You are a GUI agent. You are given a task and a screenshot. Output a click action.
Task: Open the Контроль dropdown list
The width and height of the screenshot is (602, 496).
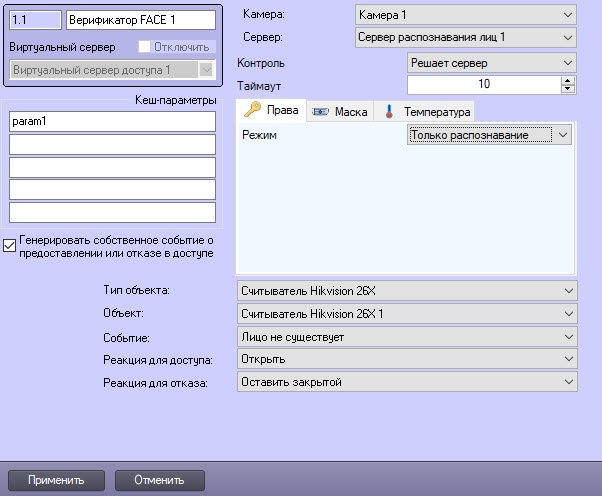(x=491, y=63)
